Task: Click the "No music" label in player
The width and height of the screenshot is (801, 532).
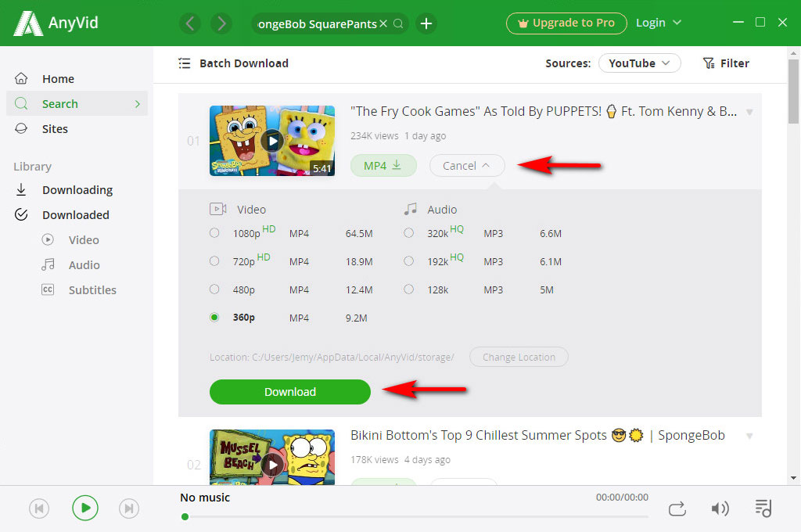Action: 205,498
